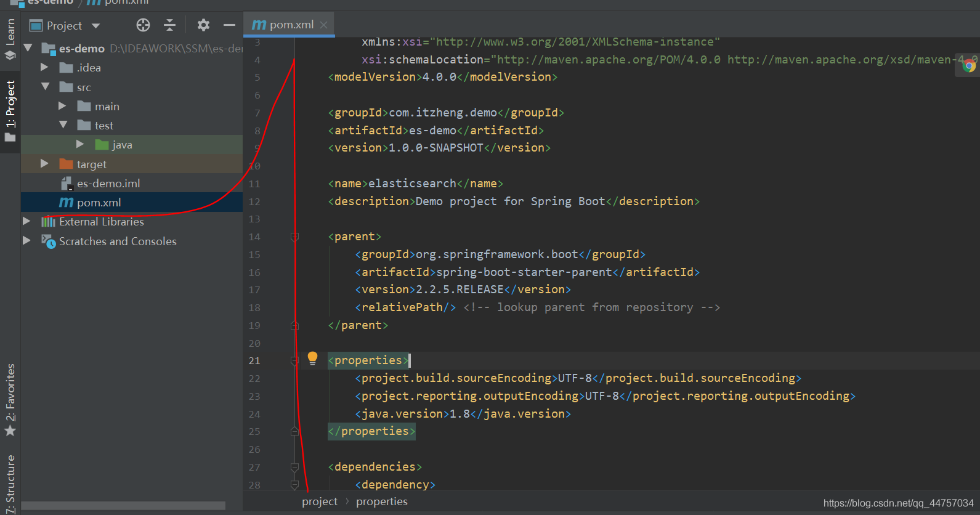Open Project panel settings gear
980x515 pixels.
203,25
